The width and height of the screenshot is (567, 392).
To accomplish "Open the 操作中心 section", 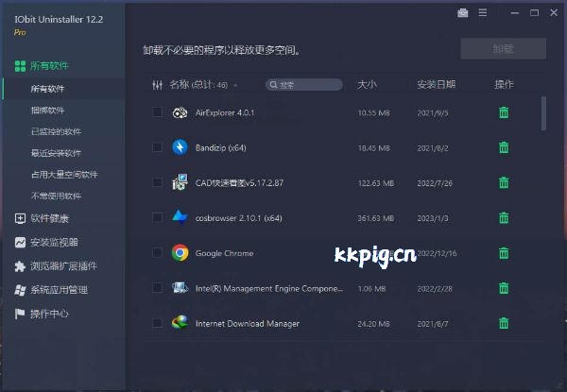I will click(x=49, y=314).
